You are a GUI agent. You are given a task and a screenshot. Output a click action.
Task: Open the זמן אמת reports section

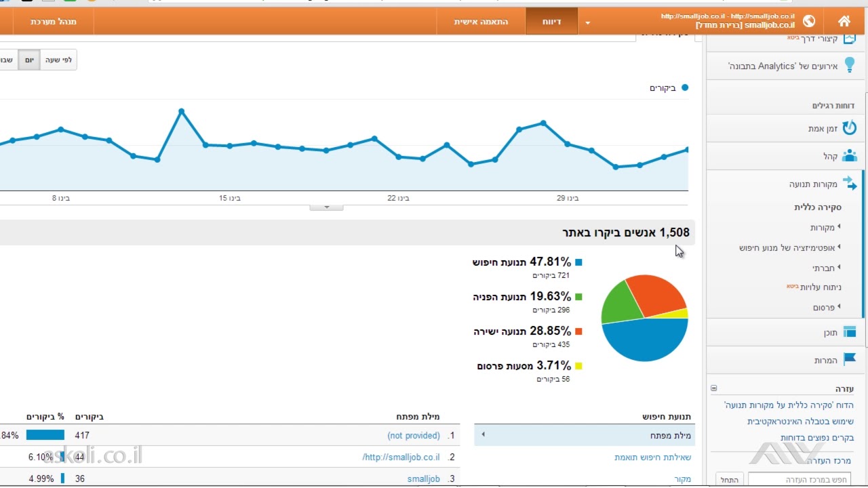click(x=823, y=129)
